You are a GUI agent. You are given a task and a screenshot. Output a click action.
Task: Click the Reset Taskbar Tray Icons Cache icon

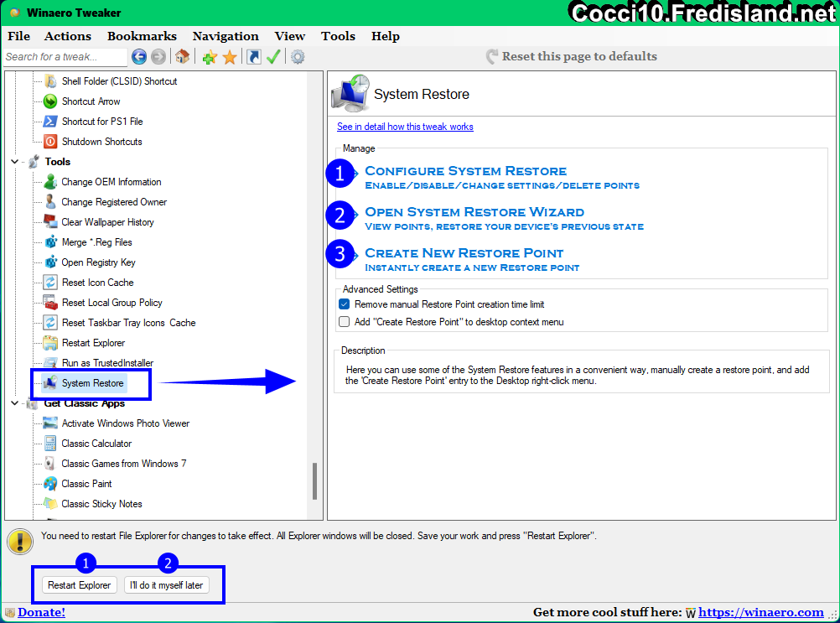pyautogui.click(x=50, y=323)
